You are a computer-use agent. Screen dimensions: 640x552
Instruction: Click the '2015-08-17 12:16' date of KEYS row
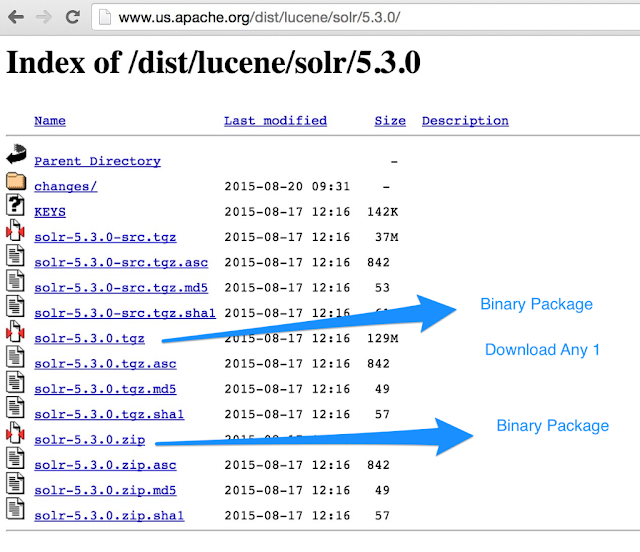click(287, 212)
